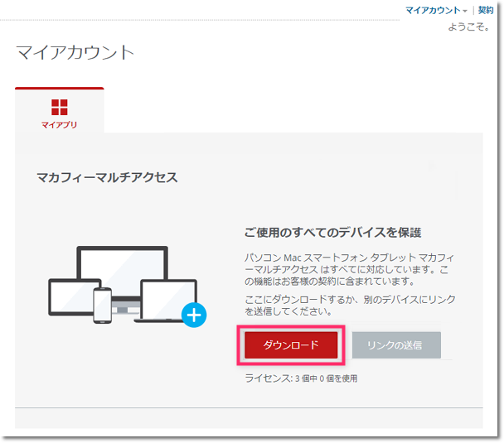The image size is (504, 443).
Task: Select the マイアプリ tab
Action: (x=60, y=110)
